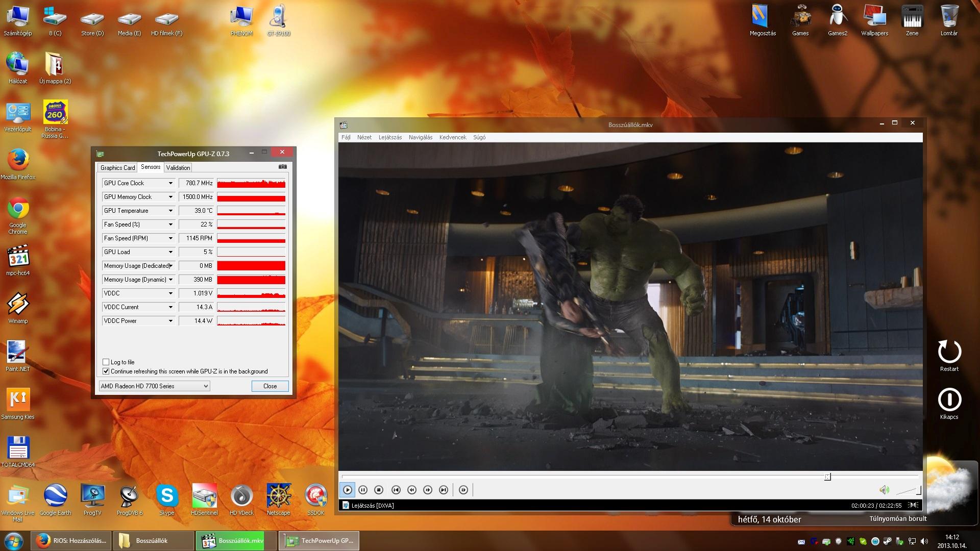Open the Kedvencek menu

pyautogui.click(x=453, y=137)
